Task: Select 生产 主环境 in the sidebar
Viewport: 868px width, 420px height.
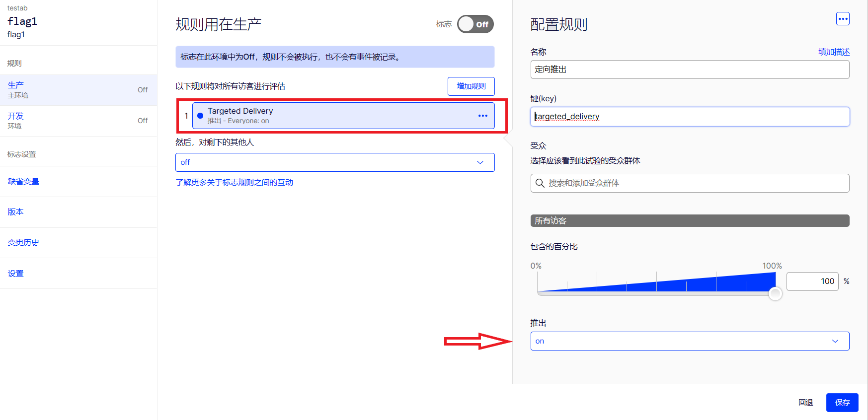Action: pyautogui.click(x=79, y=90)
